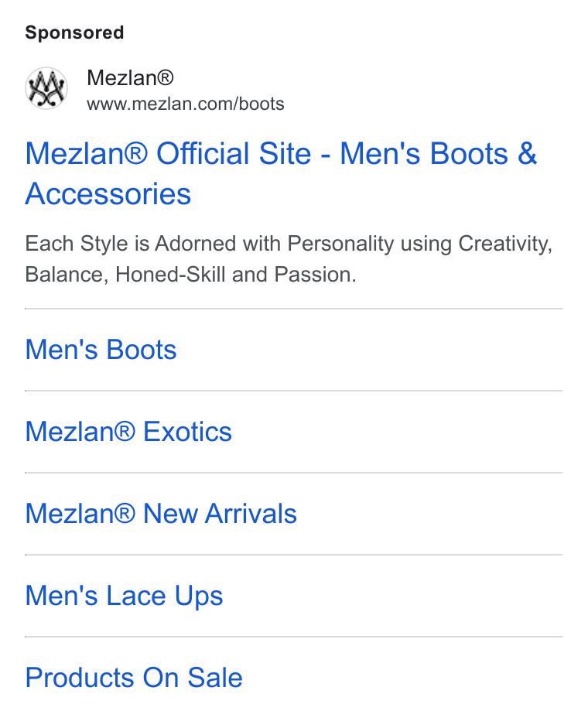Click the word "Sale" in the last sitelink
The width and height of the screenshot is (588, 718).
coord(215,678)
